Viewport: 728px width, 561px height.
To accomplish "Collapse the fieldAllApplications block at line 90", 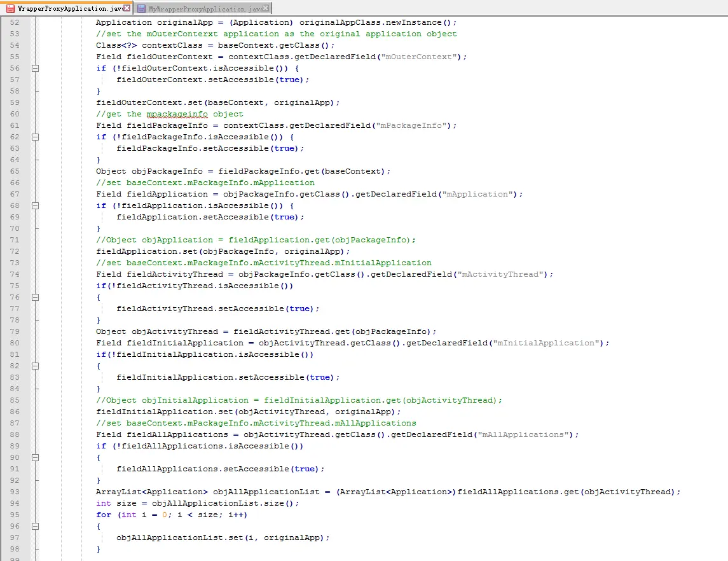I will [36, 457].
